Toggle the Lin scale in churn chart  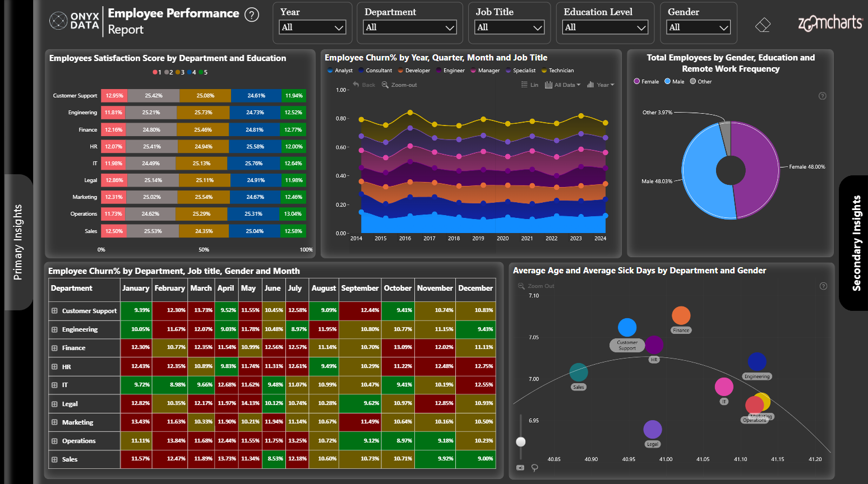pyautogui.click(x=529, y=85)
